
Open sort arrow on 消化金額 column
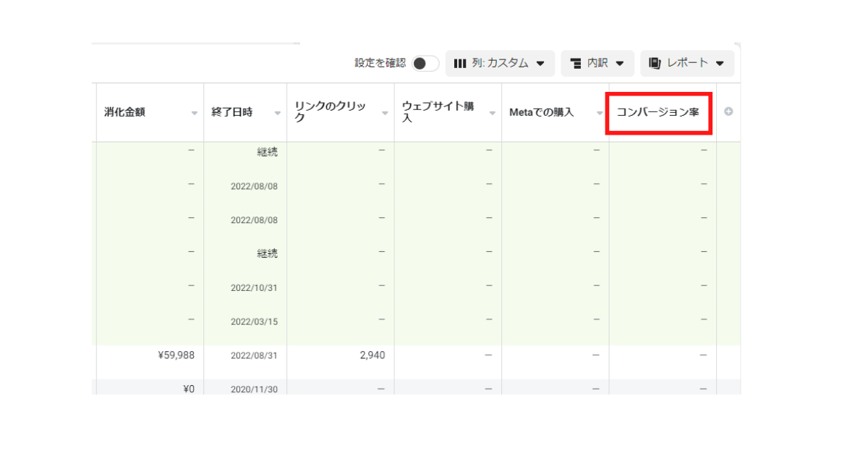coord(194,114)
